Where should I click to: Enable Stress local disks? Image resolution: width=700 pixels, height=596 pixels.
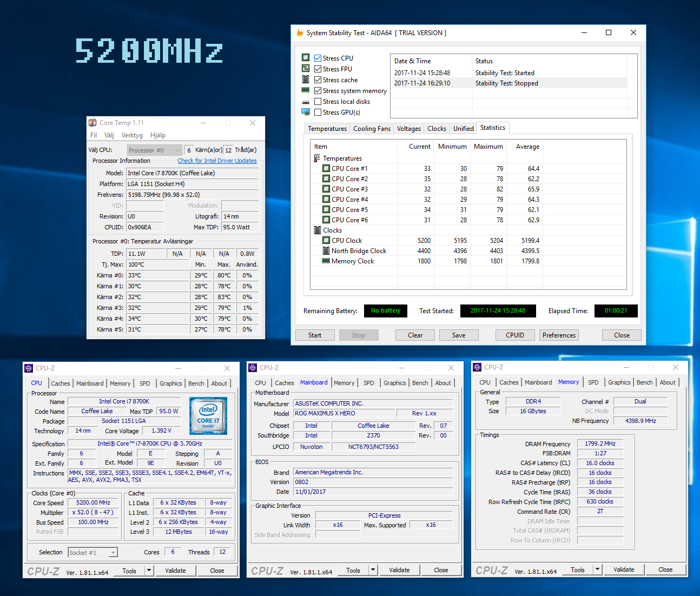318,101
